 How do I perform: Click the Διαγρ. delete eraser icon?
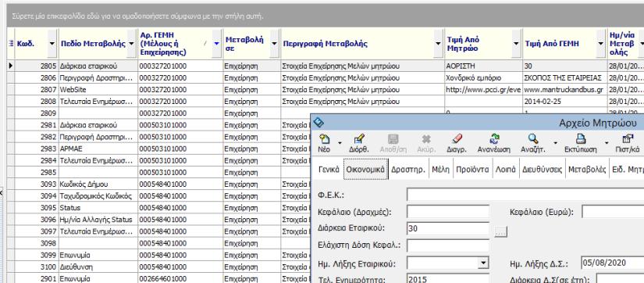click(x=457, y=139)
